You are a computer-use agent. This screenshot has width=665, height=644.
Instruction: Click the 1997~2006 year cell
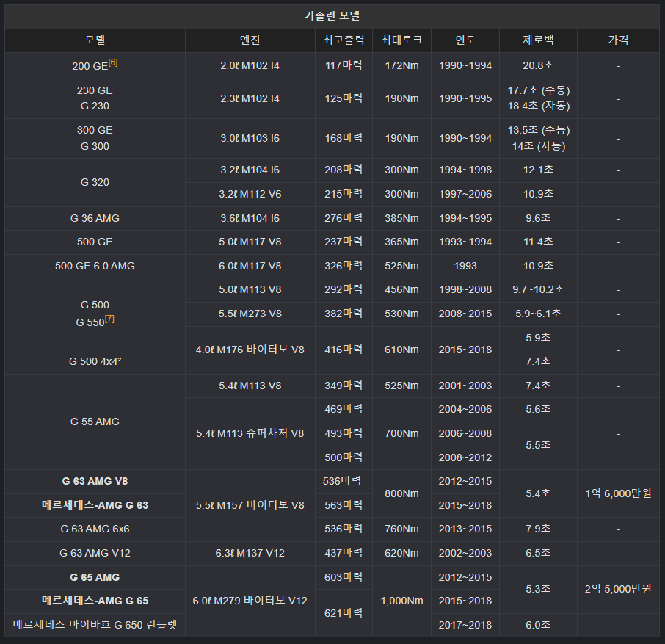point(465,195)
